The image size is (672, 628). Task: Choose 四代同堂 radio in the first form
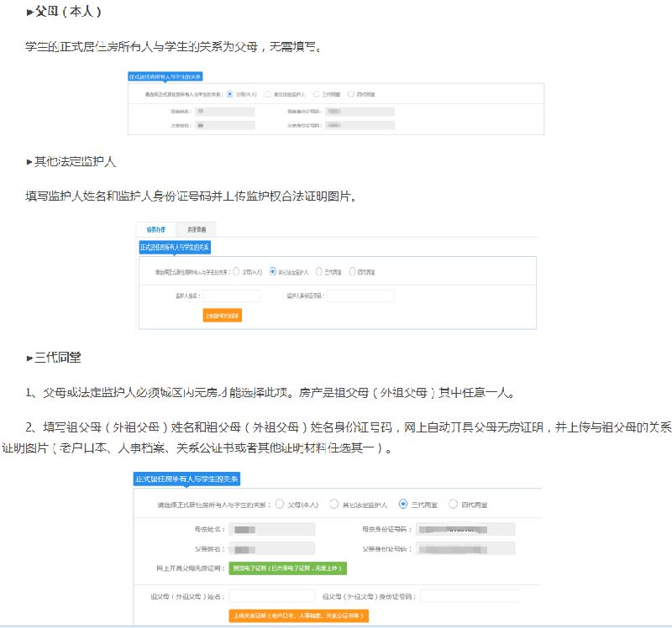350,94
